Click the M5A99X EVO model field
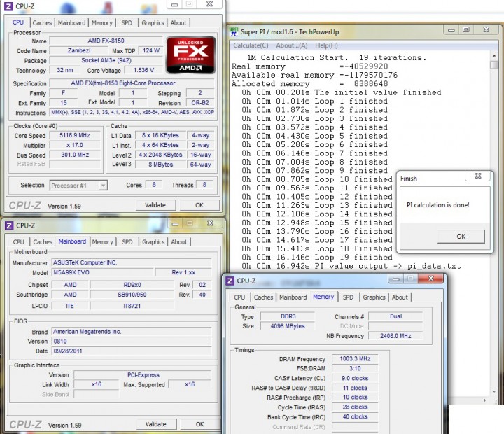This screenshot has width=504, height=434. [101, 272]
